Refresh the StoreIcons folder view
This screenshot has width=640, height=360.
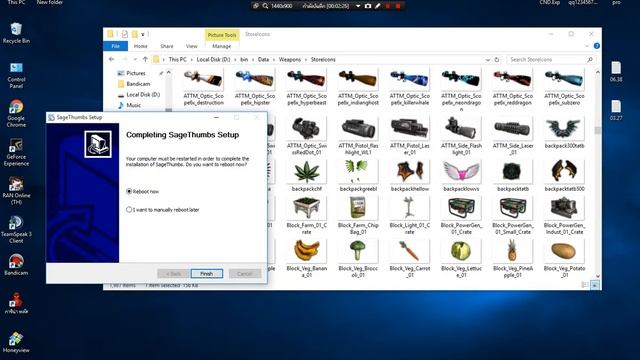497,60
